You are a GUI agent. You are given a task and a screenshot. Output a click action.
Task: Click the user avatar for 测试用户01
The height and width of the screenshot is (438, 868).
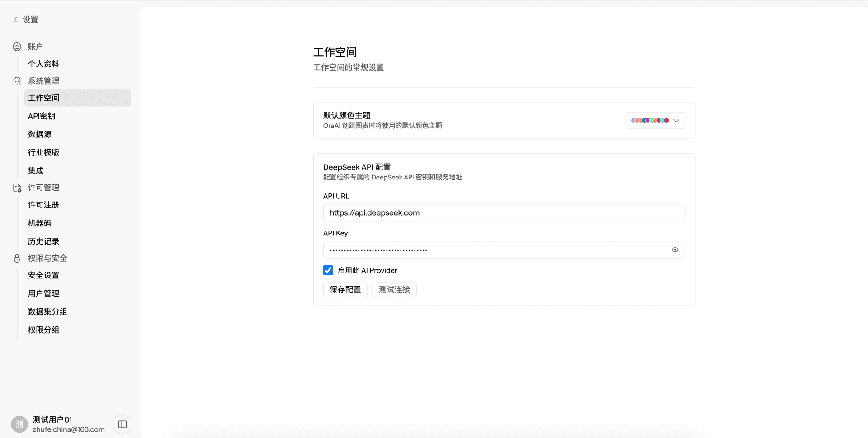click(x=19, y=424)
